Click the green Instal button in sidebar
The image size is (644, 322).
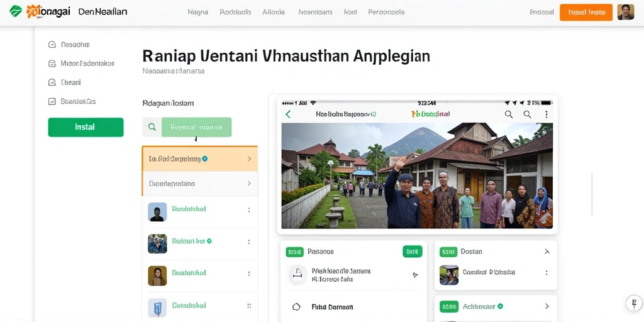(x=86, y=127)
